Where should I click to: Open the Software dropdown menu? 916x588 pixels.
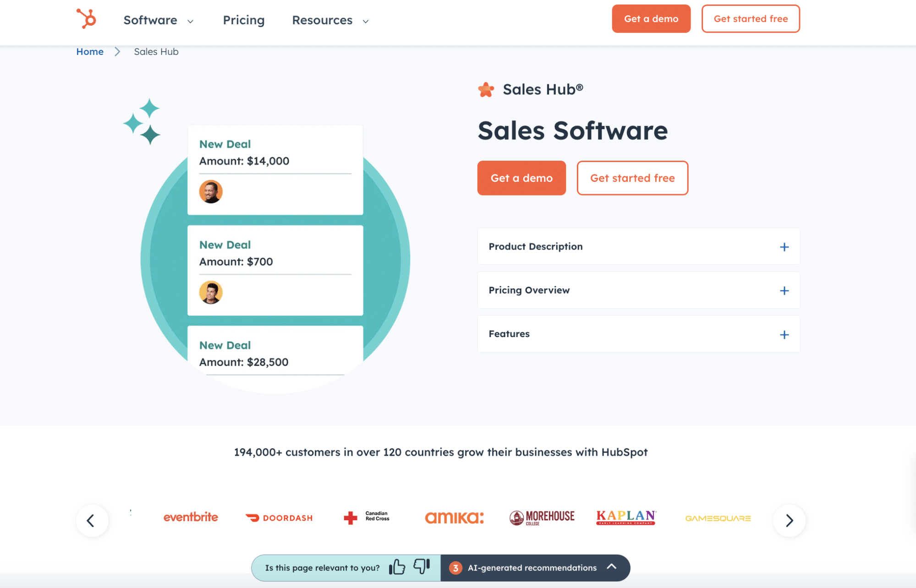point(159,20)
